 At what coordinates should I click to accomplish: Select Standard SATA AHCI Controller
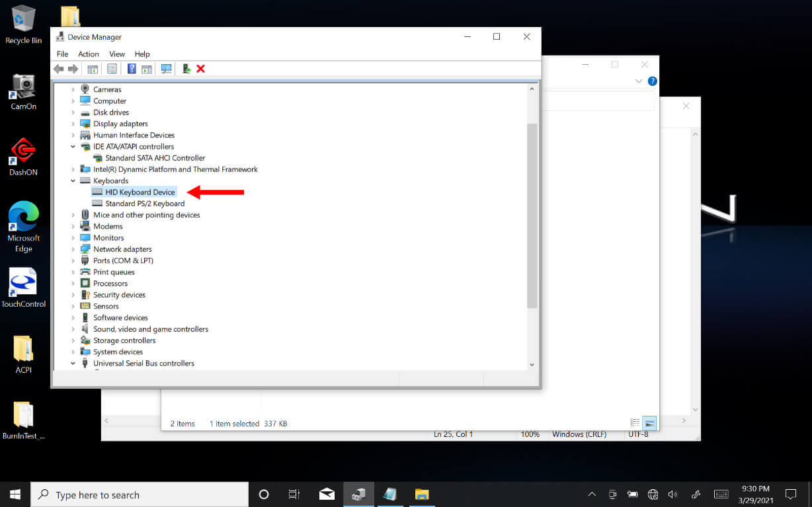[155, 158]
